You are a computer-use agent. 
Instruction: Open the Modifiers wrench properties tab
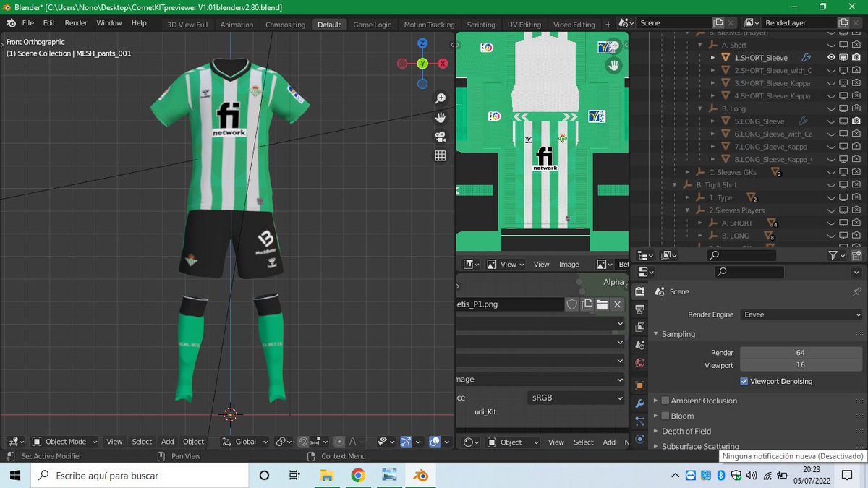tap(639, 403)
